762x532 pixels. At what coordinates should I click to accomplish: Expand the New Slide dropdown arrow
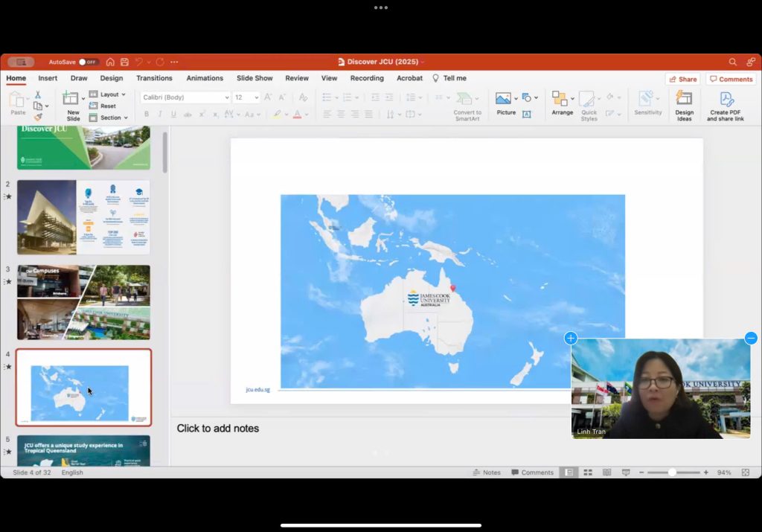83,99
